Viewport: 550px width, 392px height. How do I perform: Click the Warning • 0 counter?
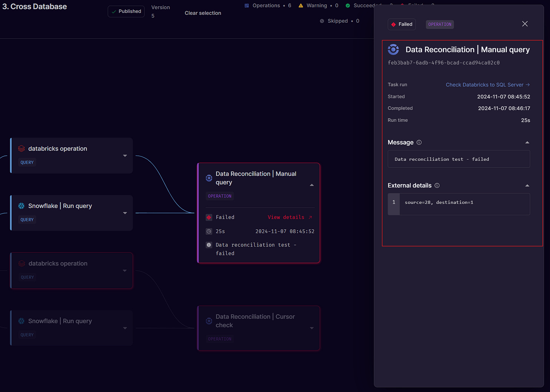(x=318, y=6)
